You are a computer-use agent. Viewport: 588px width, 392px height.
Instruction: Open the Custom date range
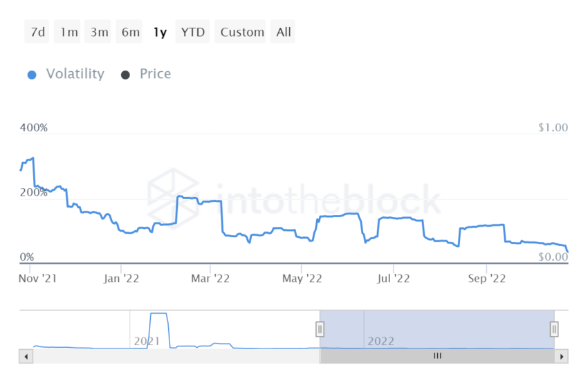(242, 32)
